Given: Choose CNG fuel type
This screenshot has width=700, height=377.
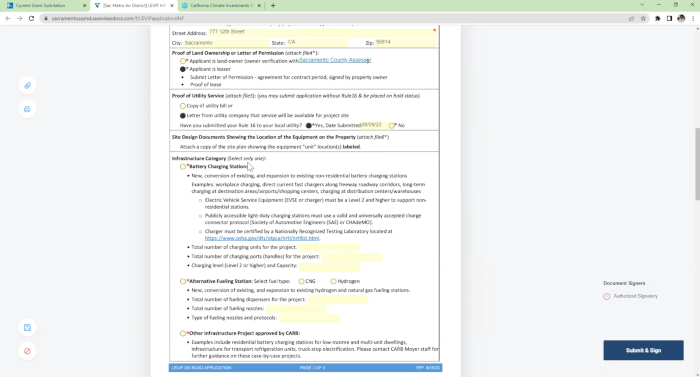Looking at the screenshot, I should click(301, 281).
